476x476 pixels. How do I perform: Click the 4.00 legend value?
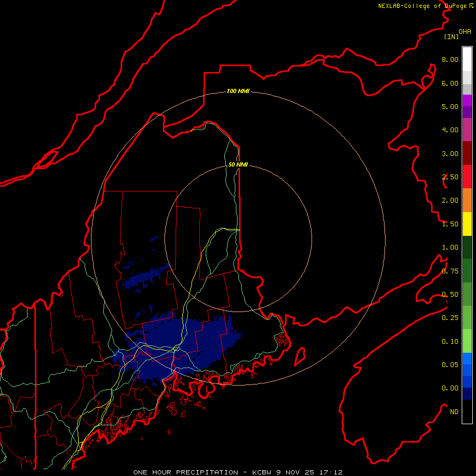[x=450, y=130]
